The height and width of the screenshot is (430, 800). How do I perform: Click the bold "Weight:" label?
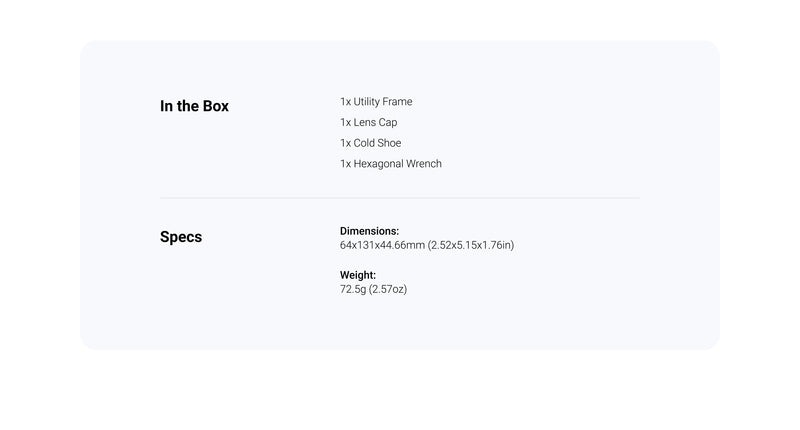(x=358, y=275)
